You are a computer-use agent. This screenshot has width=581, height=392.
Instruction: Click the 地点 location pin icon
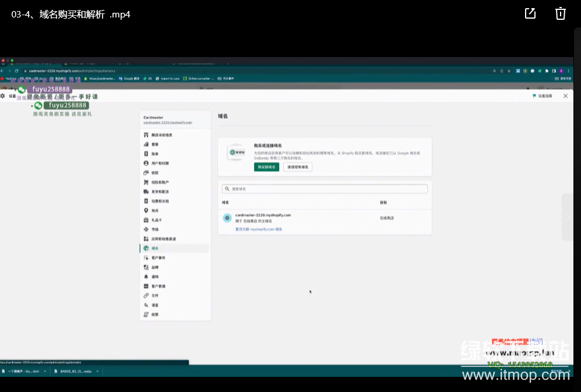[146, 210]
